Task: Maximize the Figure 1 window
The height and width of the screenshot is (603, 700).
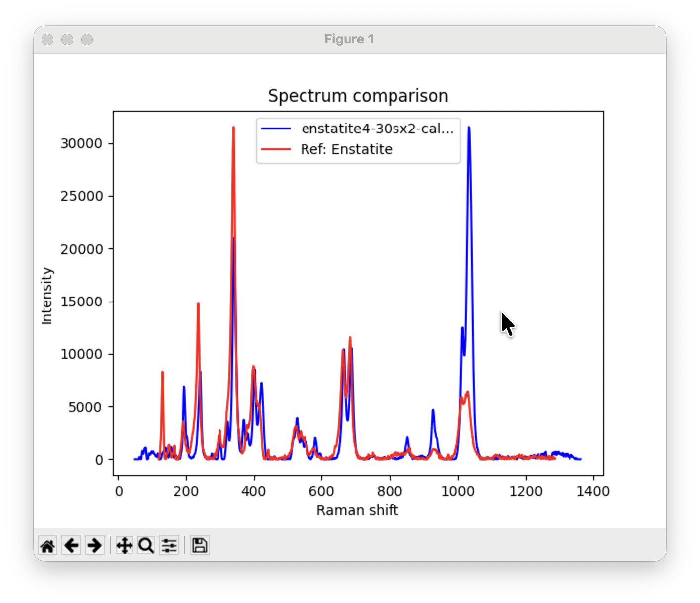Action: 87,40
